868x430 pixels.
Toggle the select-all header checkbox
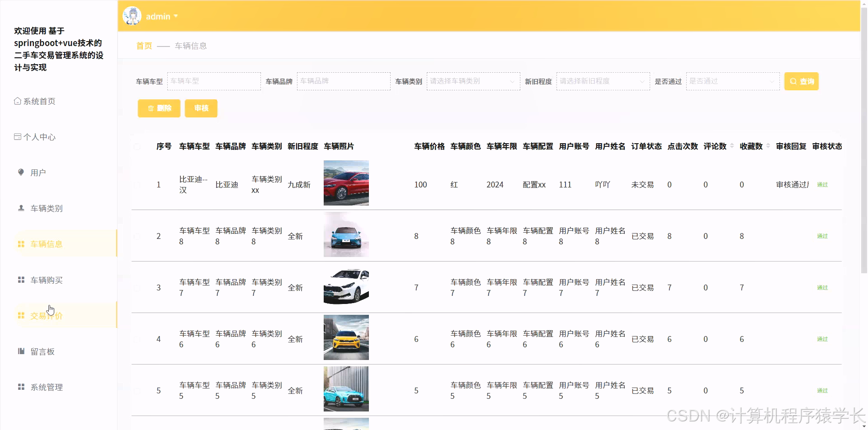pyautogui.click(x=137, y=146)
